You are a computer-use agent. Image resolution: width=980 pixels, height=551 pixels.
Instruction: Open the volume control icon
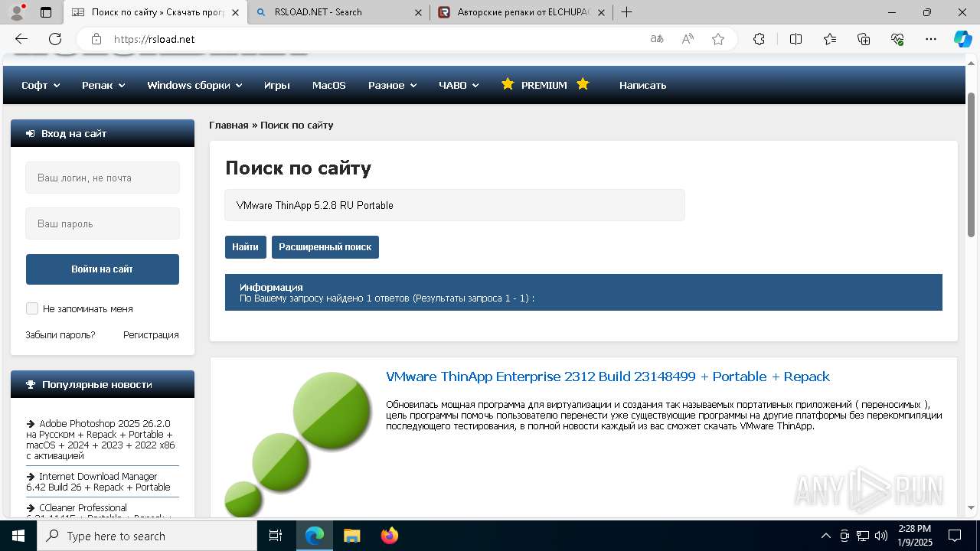coord(880,536)
